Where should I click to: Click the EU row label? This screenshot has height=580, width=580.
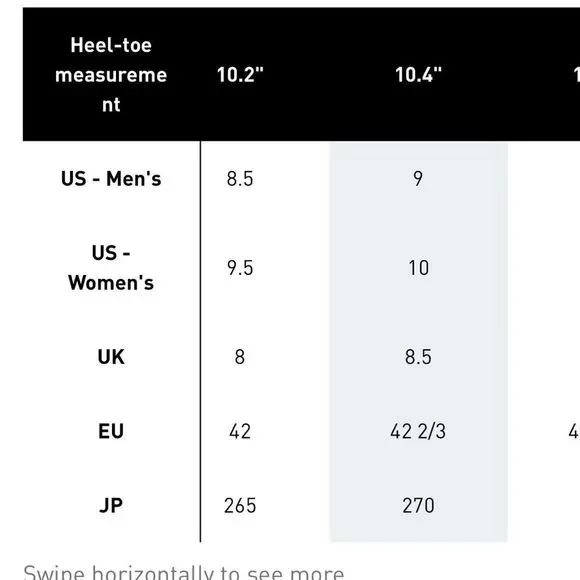[x=111, y=431]
